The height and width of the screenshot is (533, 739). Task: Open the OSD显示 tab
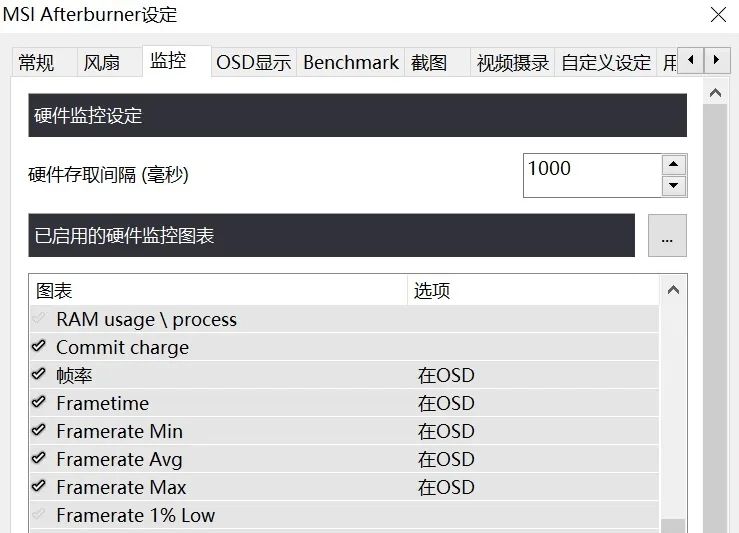pos(253,63)
